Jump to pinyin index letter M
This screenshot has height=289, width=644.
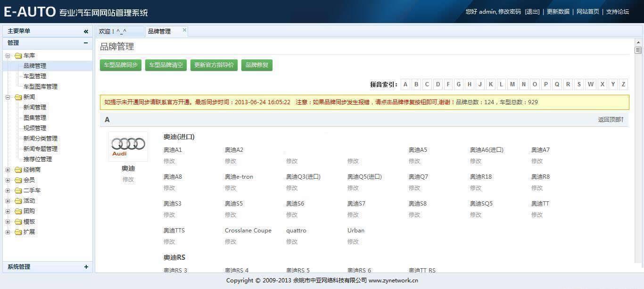pos(512,84)
